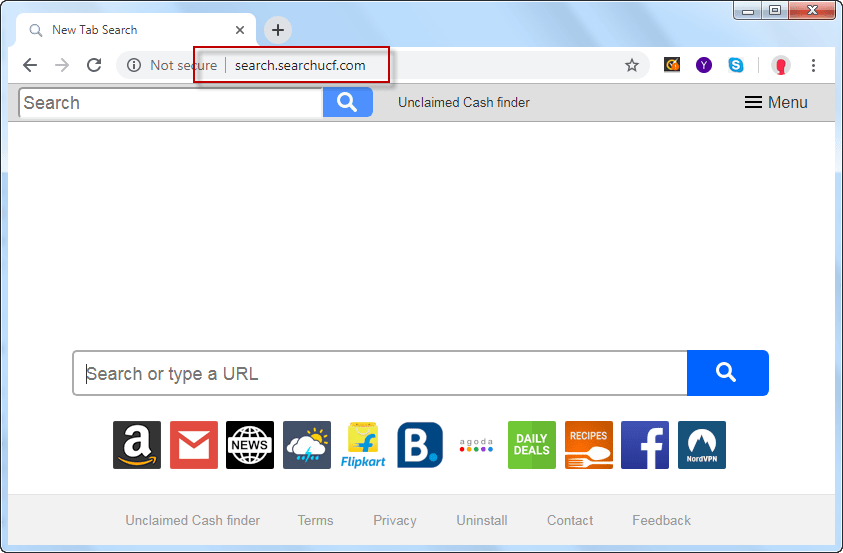Reload the page with refresh icon

(x=94, y=65)
